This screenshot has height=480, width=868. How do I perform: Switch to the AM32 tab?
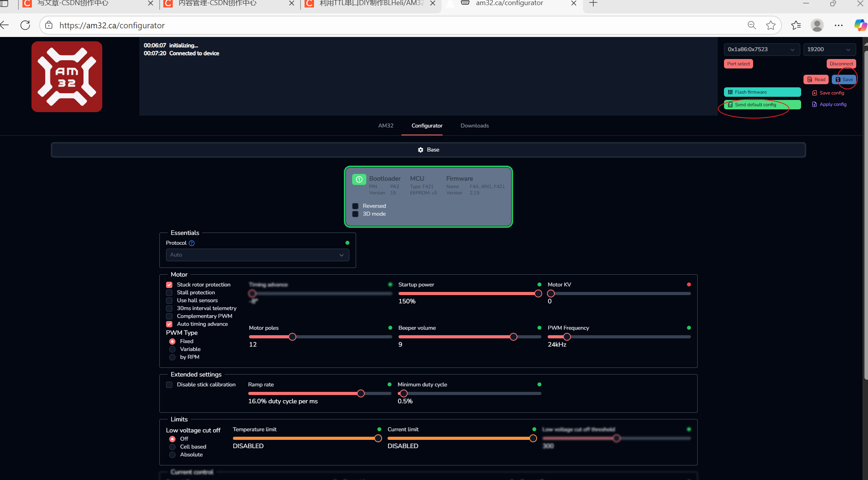(x=386, y=126)
